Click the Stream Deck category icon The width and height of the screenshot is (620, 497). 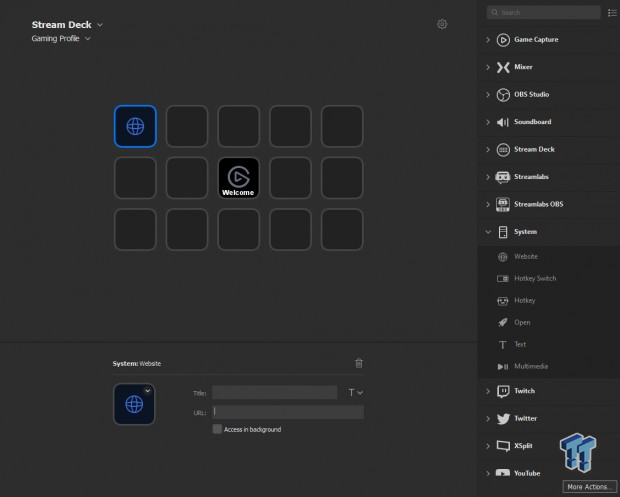[x=503, y=150]
